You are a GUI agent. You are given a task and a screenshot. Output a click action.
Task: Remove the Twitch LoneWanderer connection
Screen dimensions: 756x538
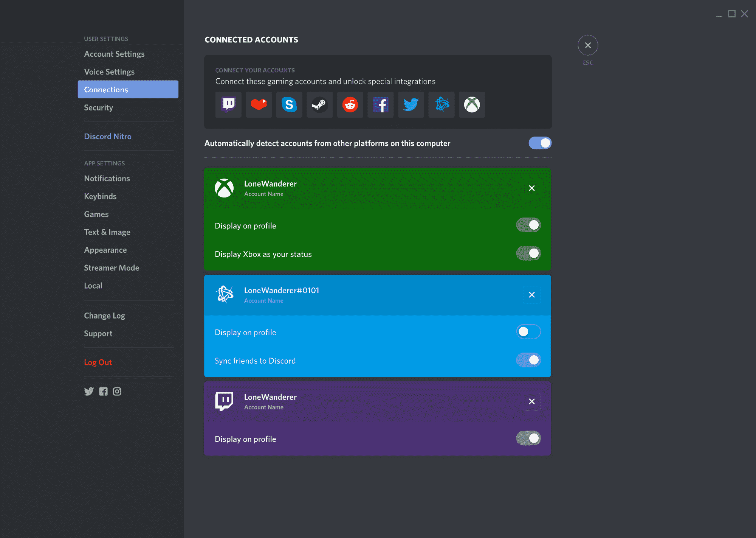[x=531, y=401]
